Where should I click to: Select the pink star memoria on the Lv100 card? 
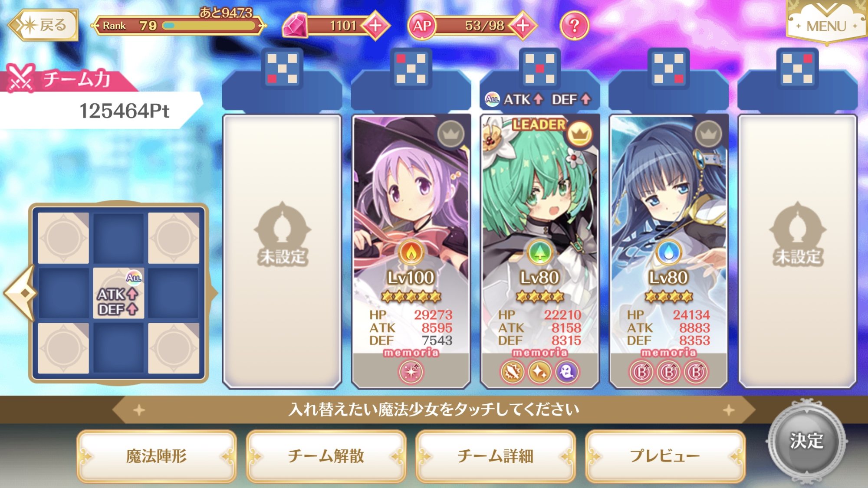(x=411, y=372)
